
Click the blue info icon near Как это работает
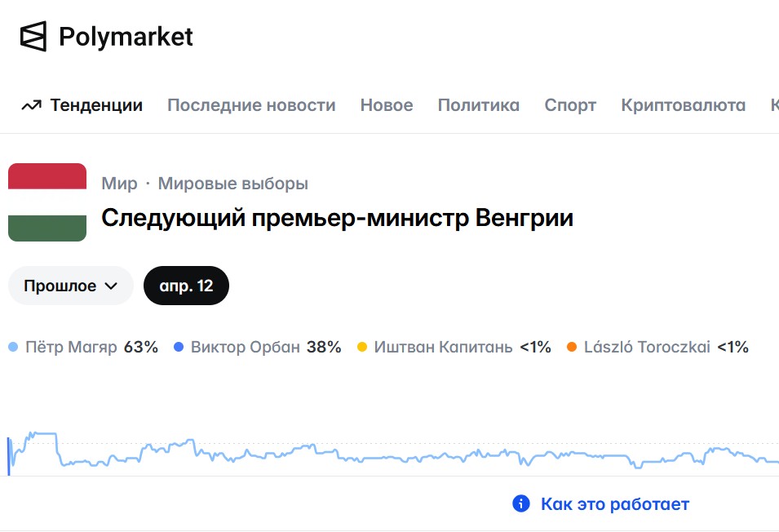pos(520,503)
